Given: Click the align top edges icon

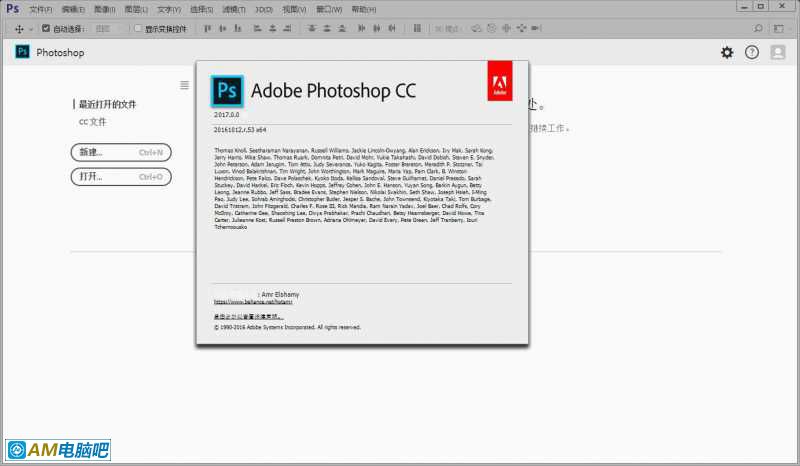Looking at the screenshot, I should tap(207, 29).
